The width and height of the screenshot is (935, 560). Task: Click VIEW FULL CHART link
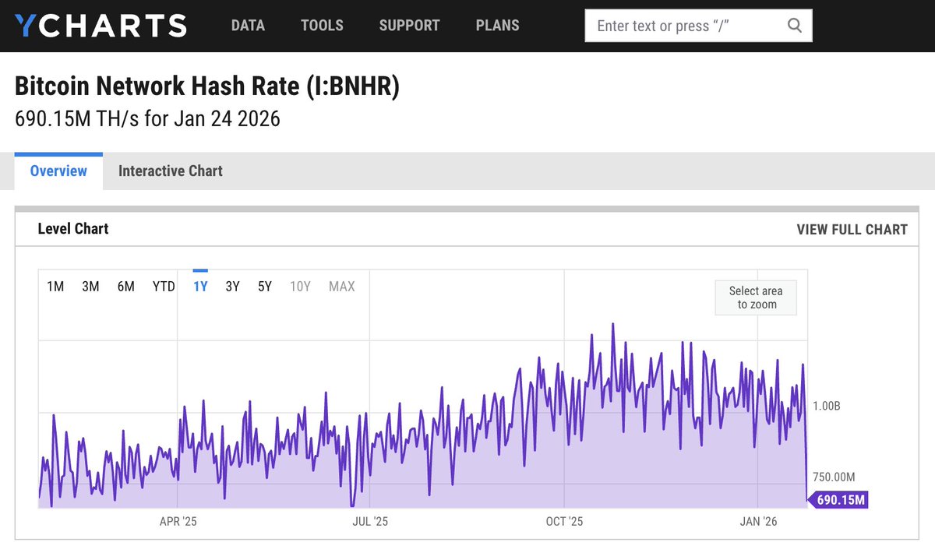tap(852, 229)
